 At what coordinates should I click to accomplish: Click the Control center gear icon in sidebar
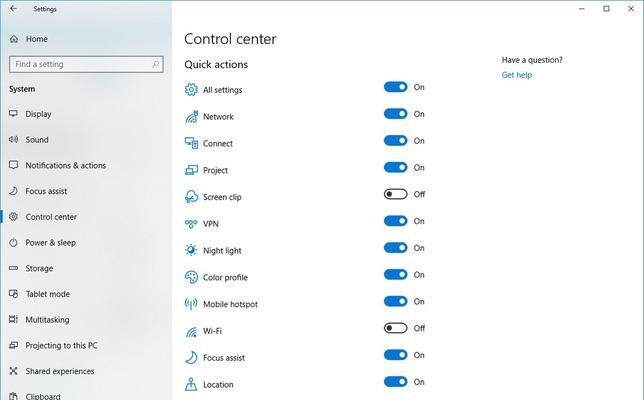click(14, 216)
